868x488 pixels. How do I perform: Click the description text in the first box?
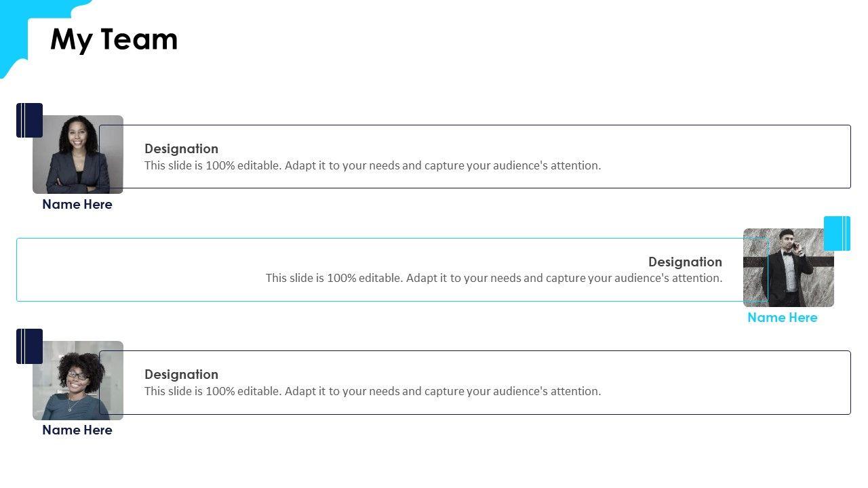tap(372, 165)
